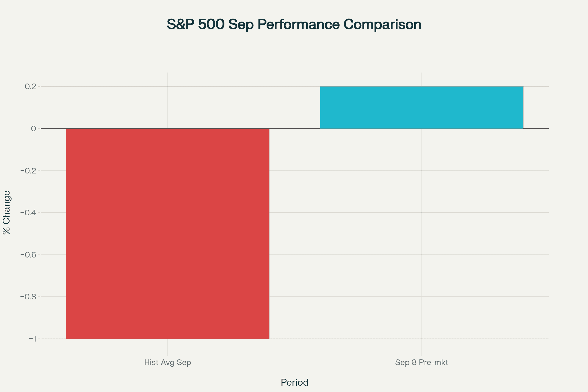Click the top edge of the teal bar
This screenshot has height=392, width=588.
tap(422, 87)
